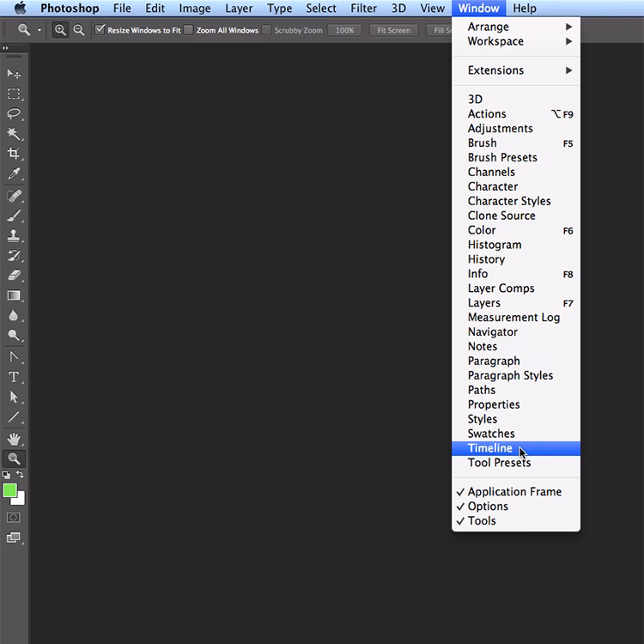Open the Zoom tool preset picker dropdown

39,30
